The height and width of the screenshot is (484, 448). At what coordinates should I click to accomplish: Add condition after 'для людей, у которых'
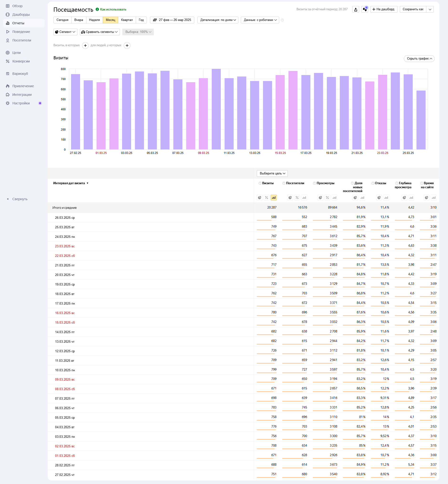(127, 46)
